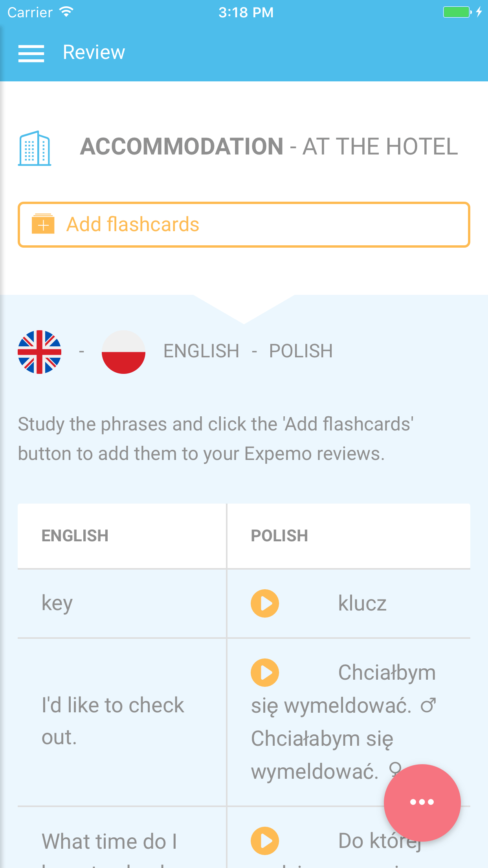The image size is (488, 868).
Task: Click the POLISH column header
Action: pos(279,535)
